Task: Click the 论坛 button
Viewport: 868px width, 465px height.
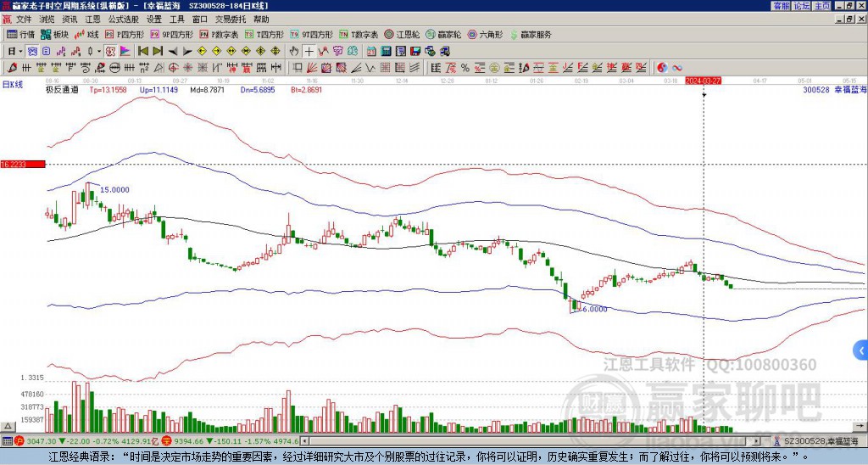Action: pos(802,6)
